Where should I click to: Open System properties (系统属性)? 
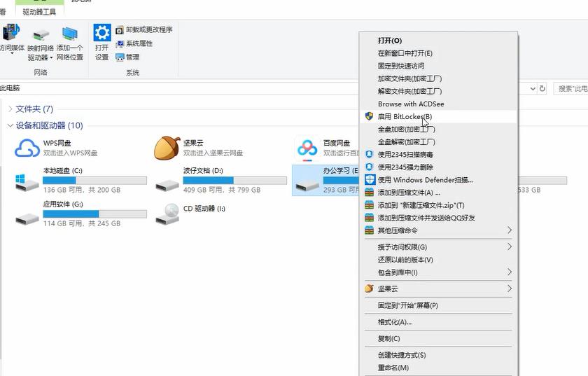(134, 43)
